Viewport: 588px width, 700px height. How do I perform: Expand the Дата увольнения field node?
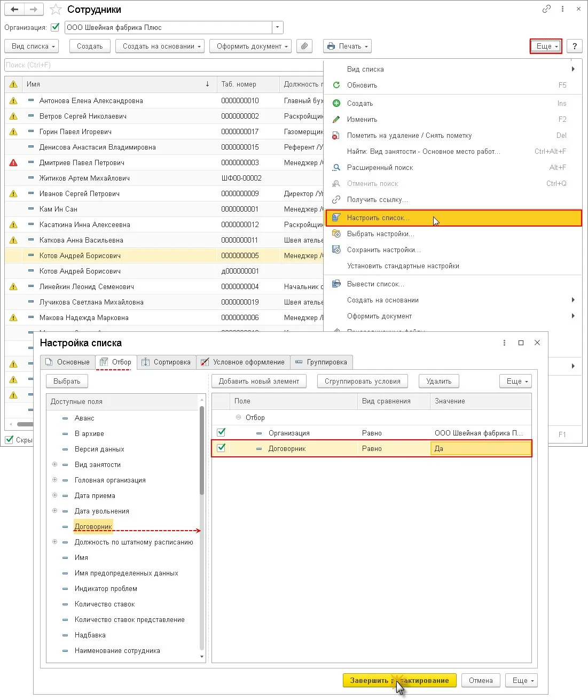coord(54,511)
